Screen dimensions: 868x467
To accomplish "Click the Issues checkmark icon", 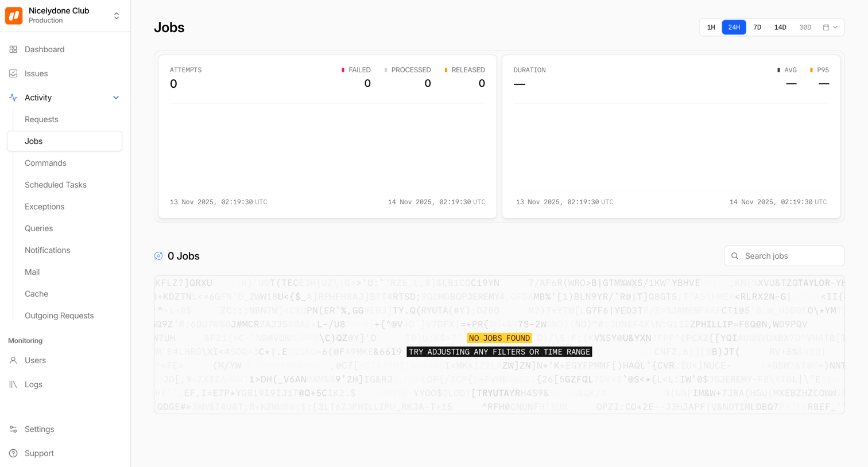I will pos(13,73).
